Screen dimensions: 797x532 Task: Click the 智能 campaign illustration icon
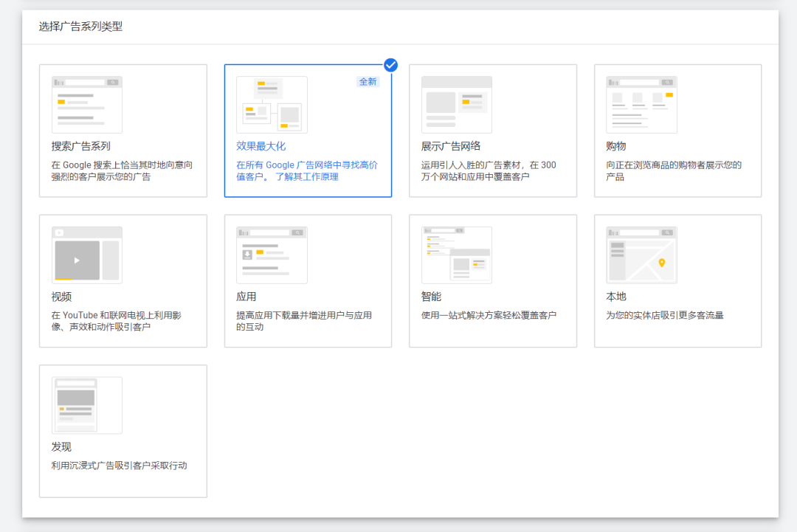[457, 255]
